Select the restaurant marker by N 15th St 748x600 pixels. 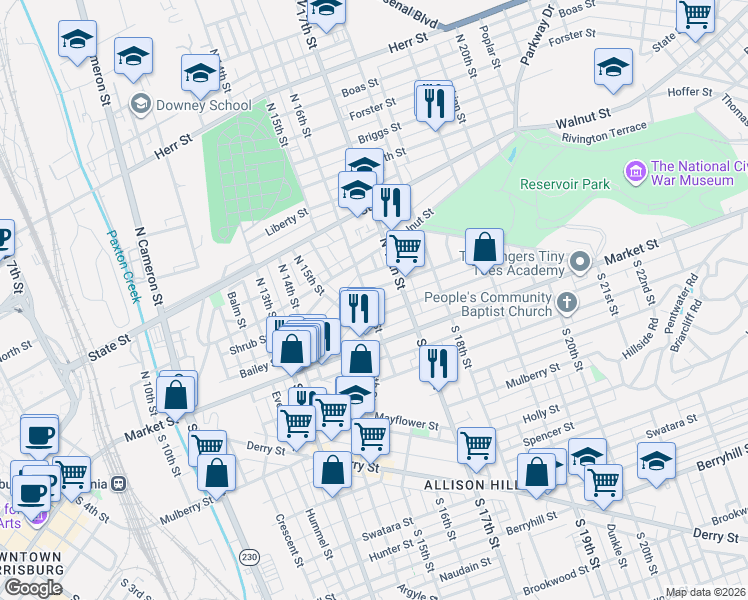[x=359, y=311]
